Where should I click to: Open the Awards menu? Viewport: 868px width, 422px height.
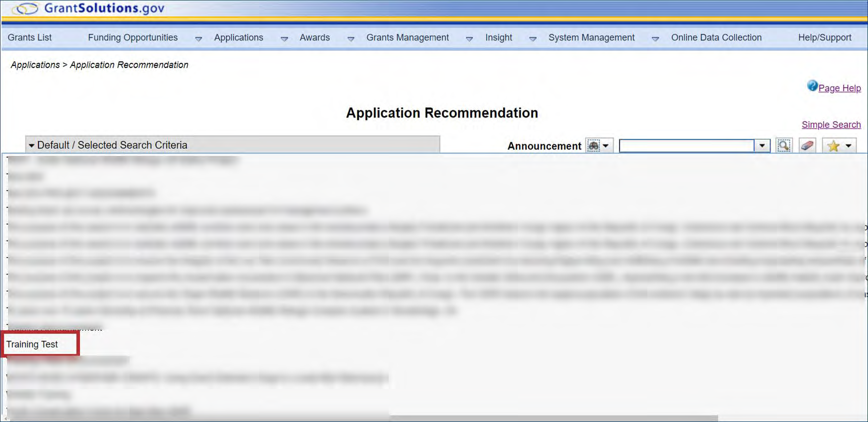[314, 37]
